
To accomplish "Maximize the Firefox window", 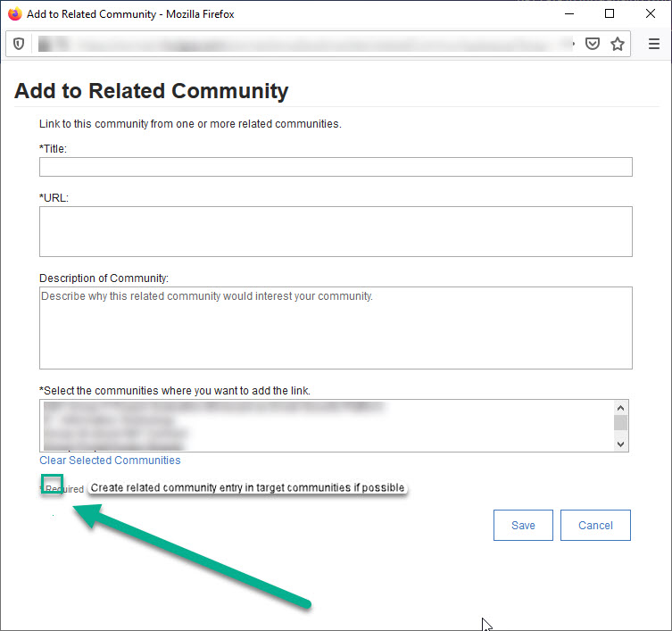I will [610, 14].
